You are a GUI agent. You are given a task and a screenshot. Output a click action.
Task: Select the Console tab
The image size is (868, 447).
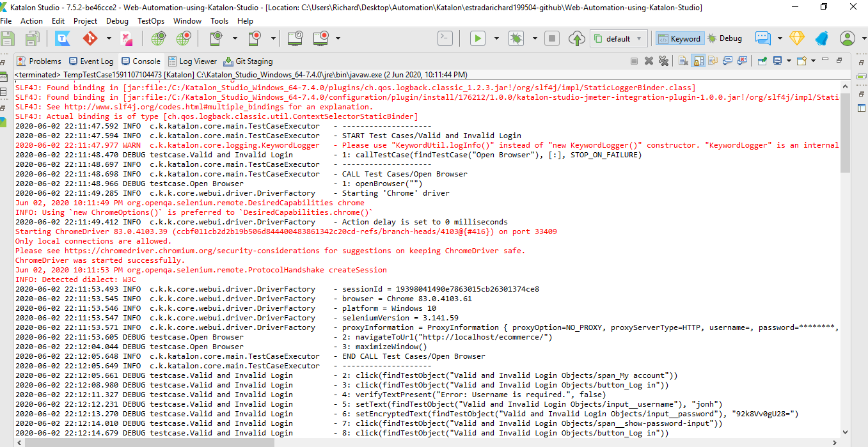tap(140, 61)
